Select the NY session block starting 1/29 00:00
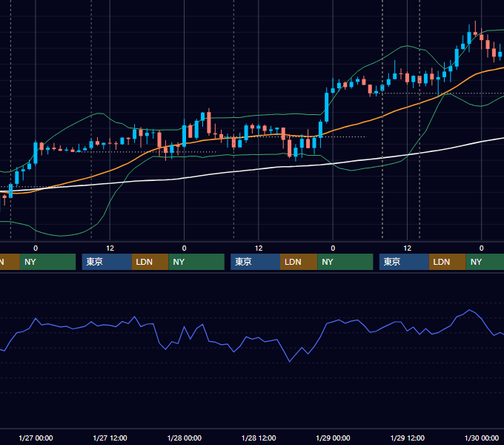The image size is (504, 445). click(x=345, y=262)
